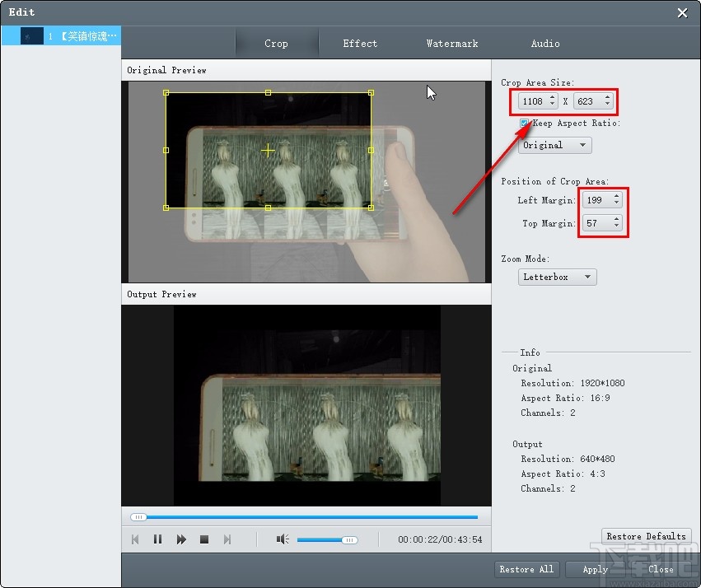Decrease Top Margin with down arrow

click(x=616, y=226)
